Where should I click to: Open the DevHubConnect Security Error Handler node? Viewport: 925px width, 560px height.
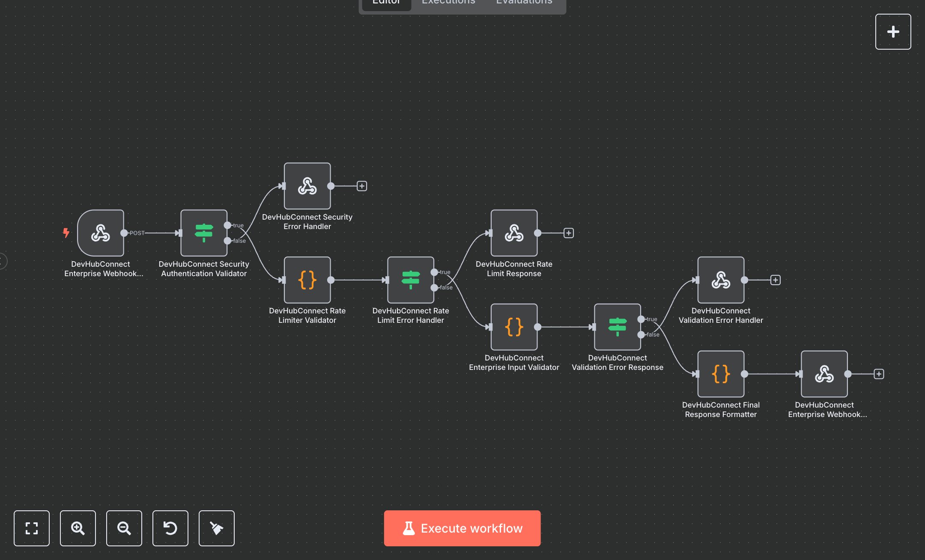[307, 186]
